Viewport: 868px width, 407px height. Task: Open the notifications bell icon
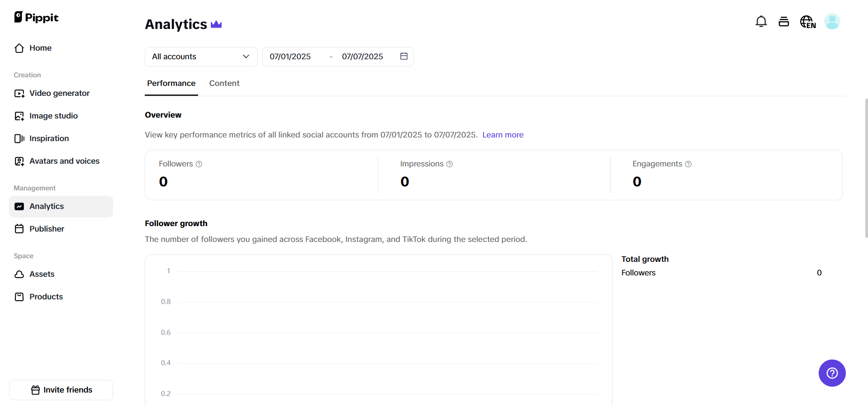pyautogui.click(x=761, y=21)
